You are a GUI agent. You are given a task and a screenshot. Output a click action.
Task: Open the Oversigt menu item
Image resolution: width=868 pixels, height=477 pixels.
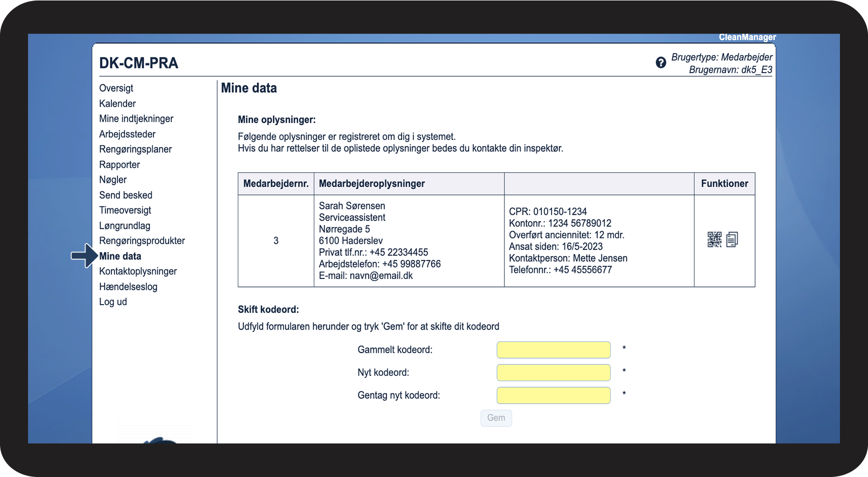click(x=116, y=88)
